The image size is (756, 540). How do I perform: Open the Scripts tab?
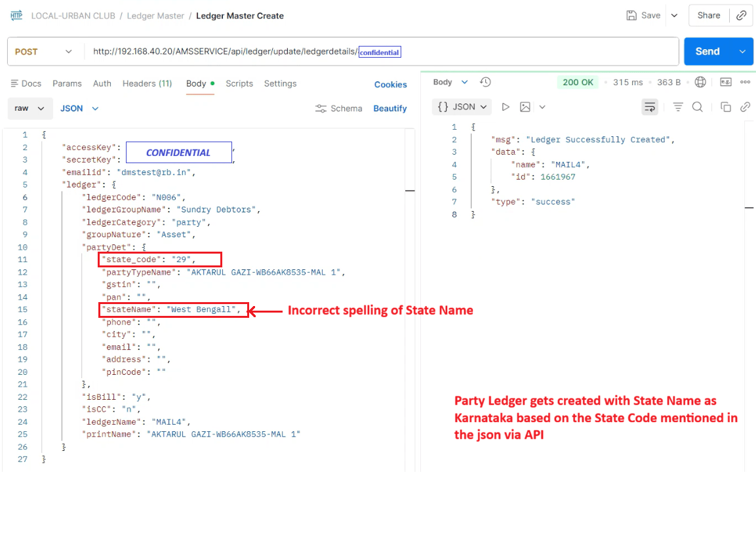[239, 83]
